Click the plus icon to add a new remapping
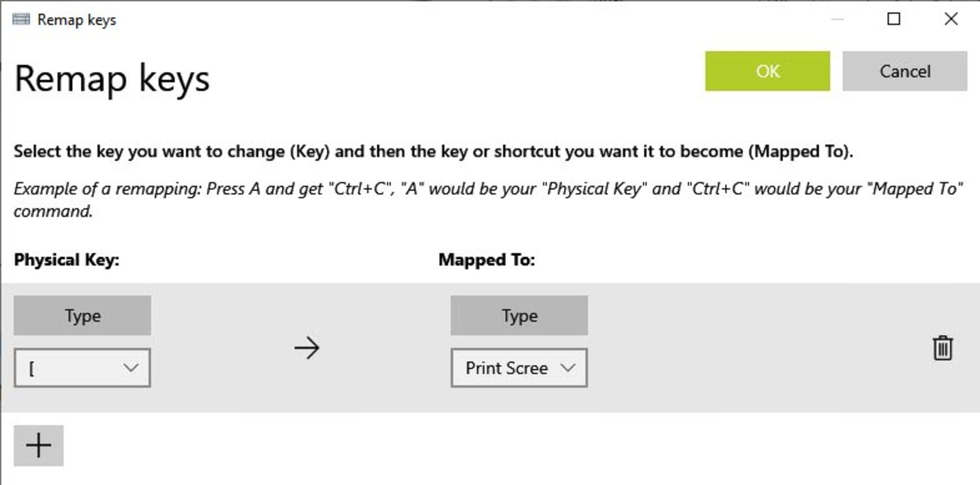The image size is (980, 485). click(x=38, y=445)
